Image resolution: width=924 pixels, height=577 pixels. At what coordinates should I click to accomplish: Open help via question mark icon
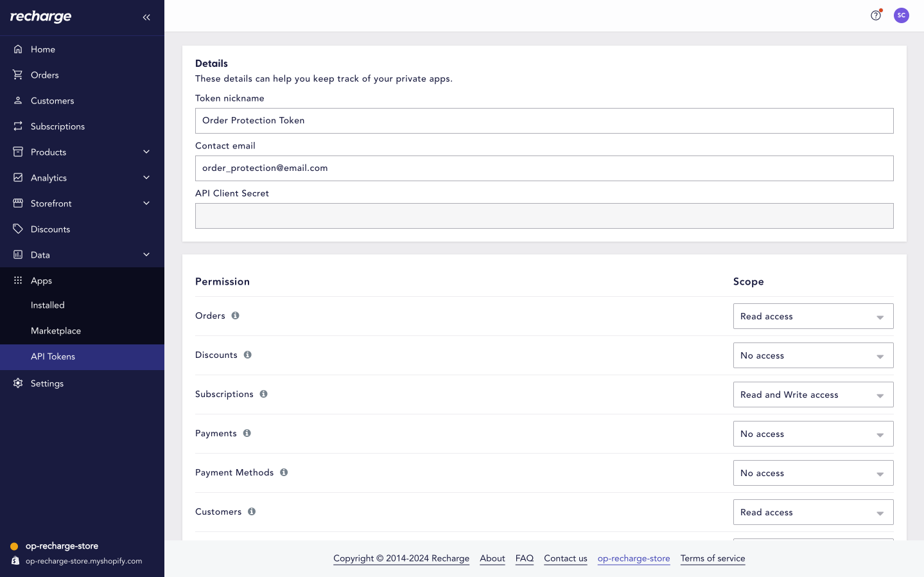coord(876,15)
